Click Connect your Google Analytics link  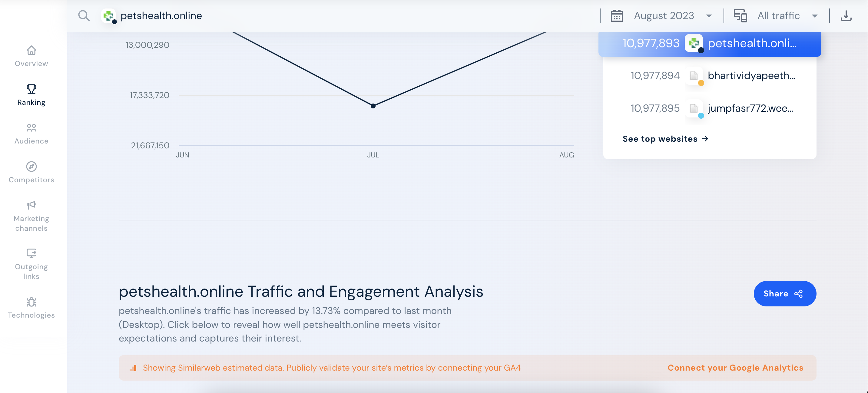tap(735, 368)
